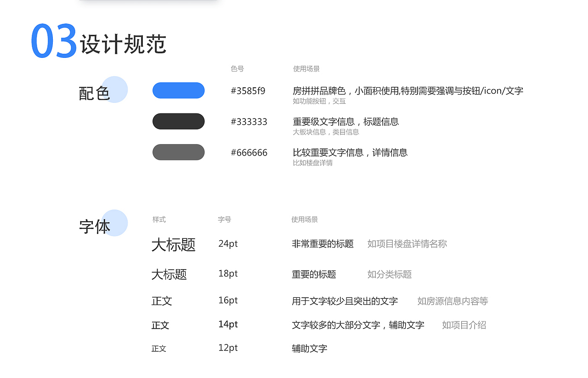Click the 18pt font size label
This screenshot has height=378, width=588.
228,274
